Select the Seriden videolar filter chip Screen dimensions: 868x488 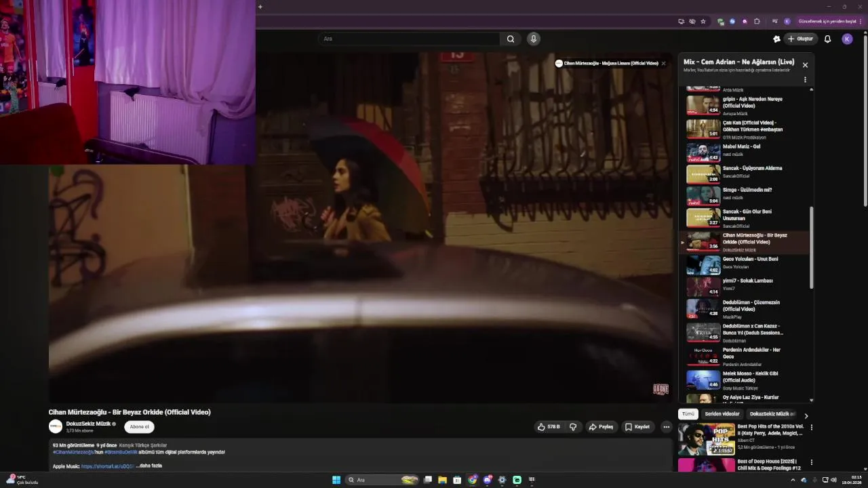[x=722, y=414]
